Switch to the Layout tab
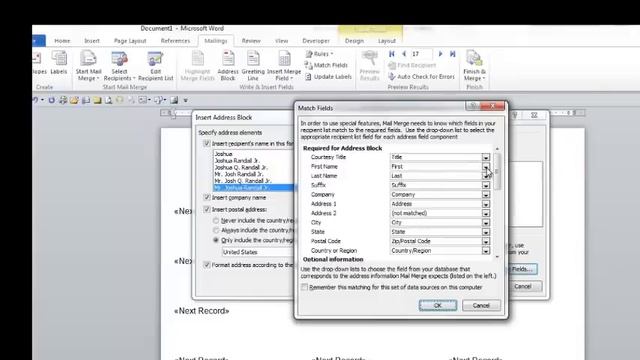The width and height of the screenshot is (640, 360). [x=387, y=41]
